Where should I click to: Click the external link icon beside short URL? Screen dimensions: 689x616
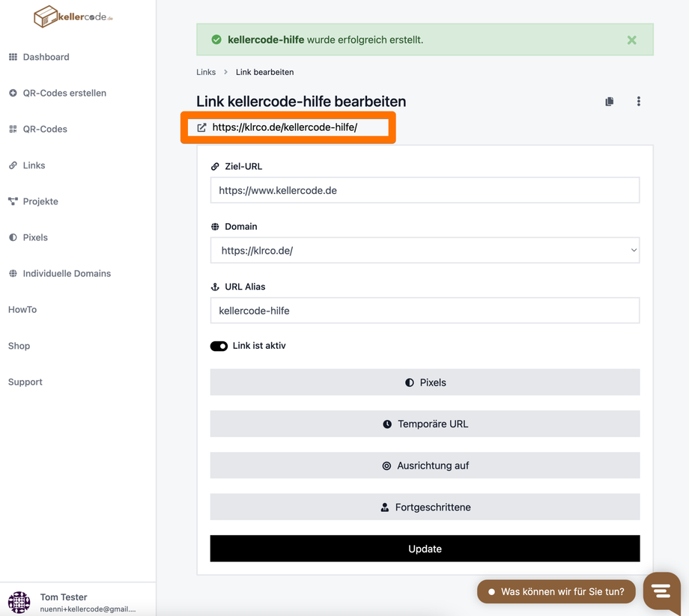201,128
